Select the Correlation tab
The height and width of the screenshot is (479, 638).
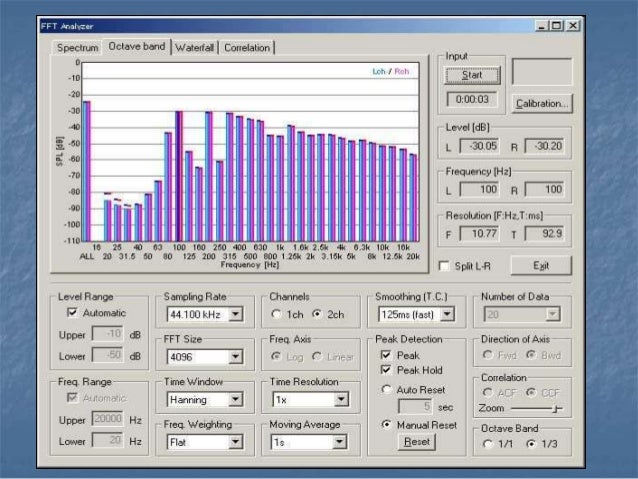click(248, 47)
